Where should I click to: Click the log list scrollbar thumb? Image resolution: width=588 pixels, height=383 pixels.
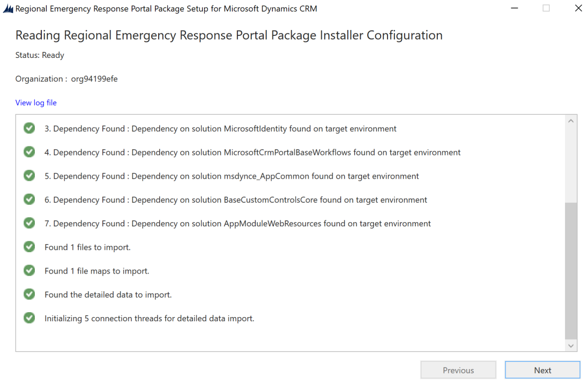(571, 270)
